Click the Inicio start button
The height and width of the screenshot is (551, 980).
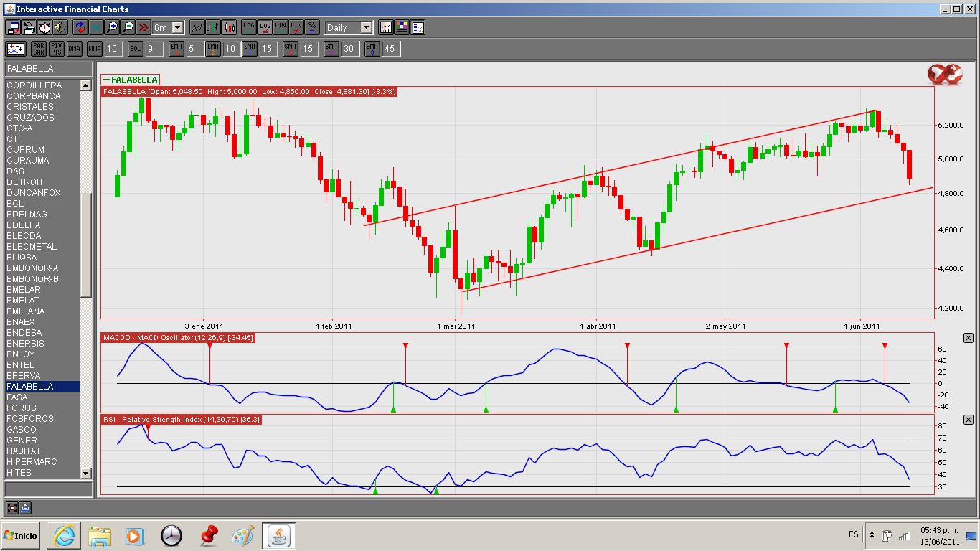21,536
